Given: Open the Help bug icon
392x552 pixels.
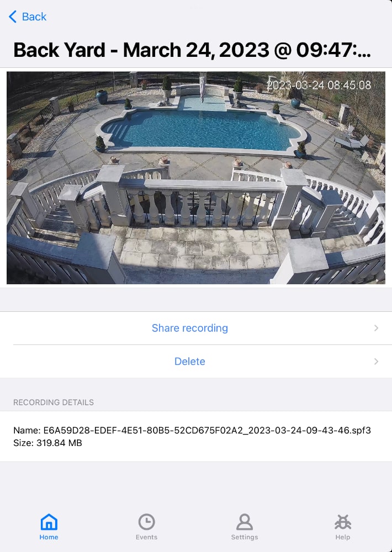Looking at the screenshot, I should (343, 522).
